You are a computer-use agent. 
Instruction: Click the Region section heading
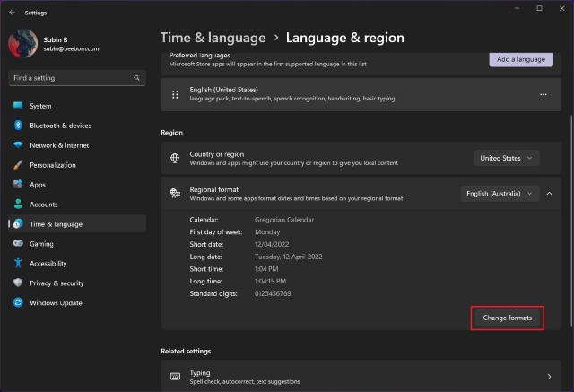click(x=171, y=133)
